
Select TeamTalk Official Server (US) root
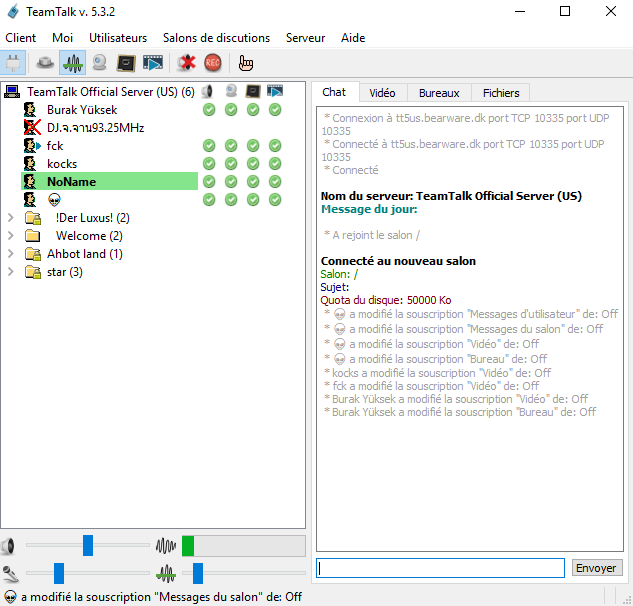point(111,92)
